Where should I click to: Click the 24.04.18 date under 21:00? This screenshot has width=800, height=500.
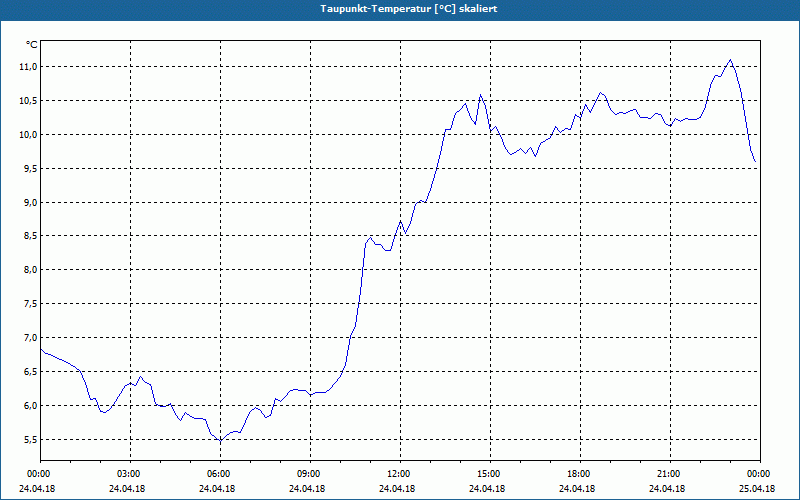[x=667, y=489]
